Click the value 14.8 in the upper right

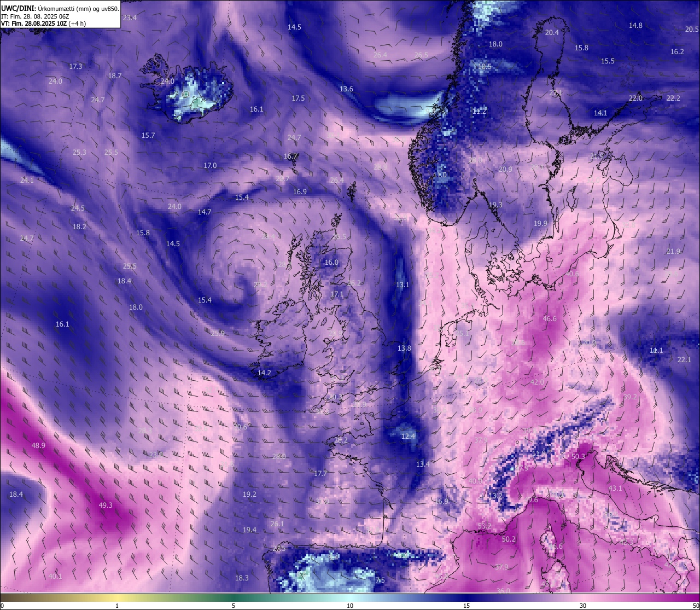coord(635,25)
